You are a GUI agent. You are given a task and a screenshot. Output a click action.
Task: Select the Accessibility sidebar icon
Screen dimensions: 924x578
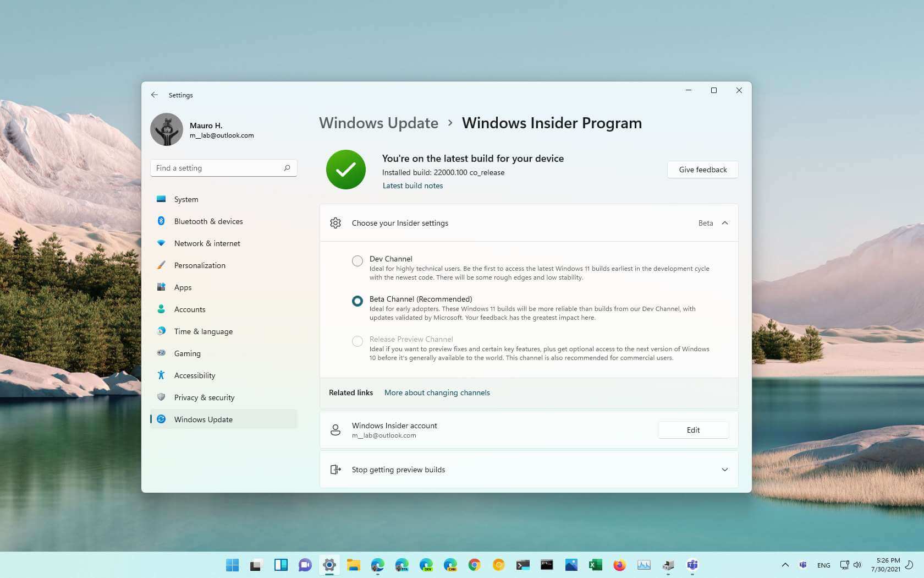tap(161, 375)
